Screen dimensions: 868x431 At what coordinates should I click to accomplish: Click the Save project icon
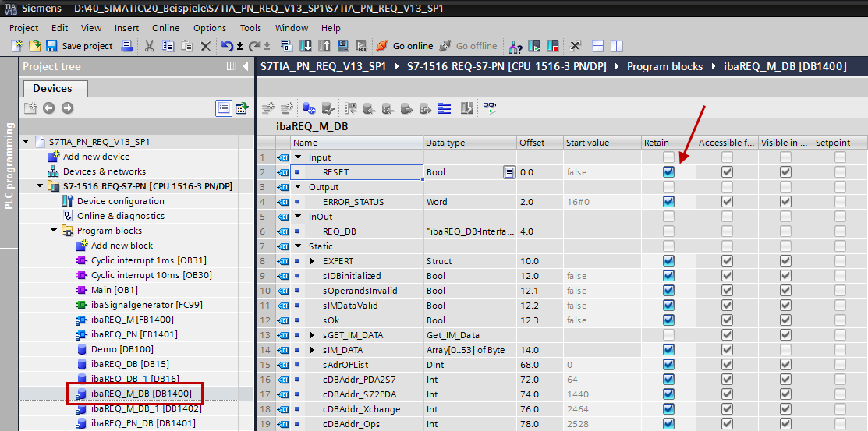click(x=51, y=46)
